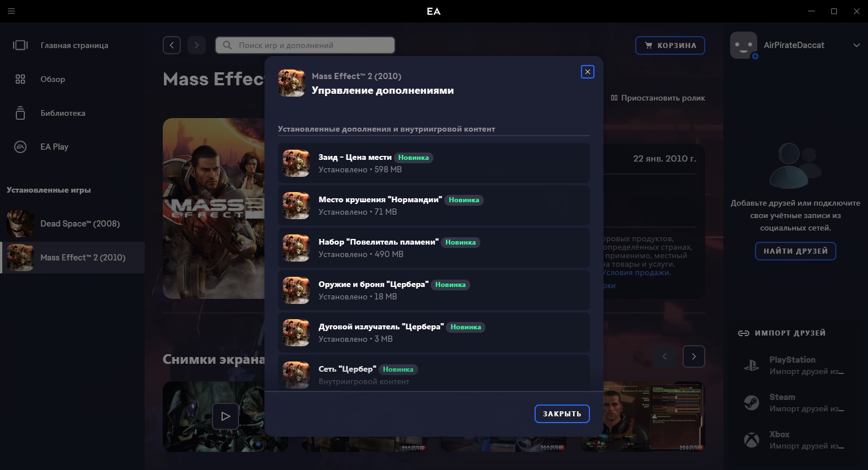Expand the AirPirateDaccat account dropdown
Viewport: 868px width, 470px height.
pos(856,45)
